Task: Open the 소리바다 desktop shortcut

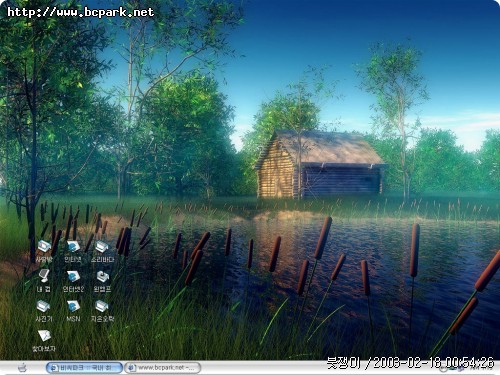Action: [x=102, y=247]
